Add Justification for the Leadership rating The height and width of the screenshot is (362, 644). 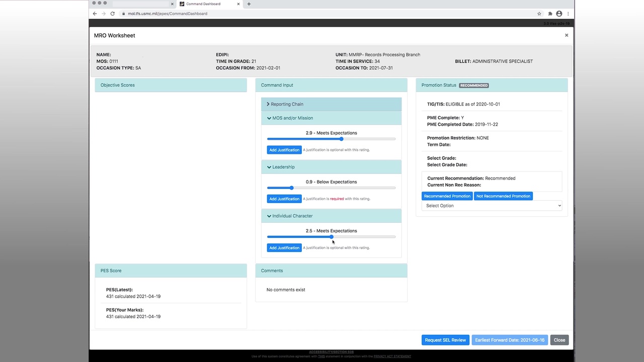pos(284,199)
